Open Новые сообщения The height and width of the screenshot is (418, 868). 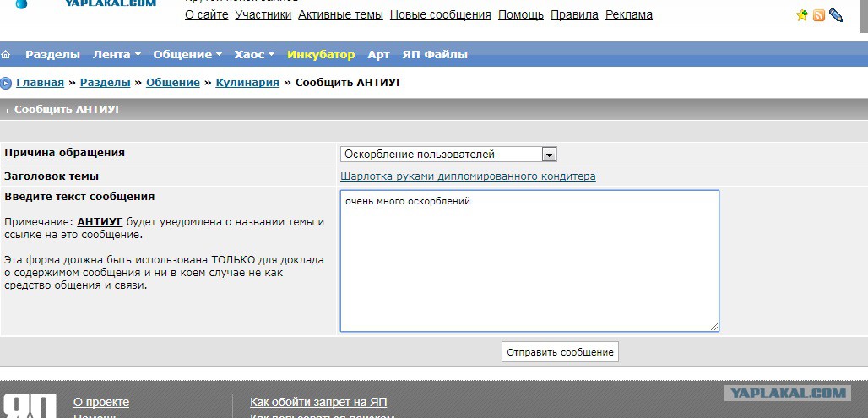(x=441, y=15)
